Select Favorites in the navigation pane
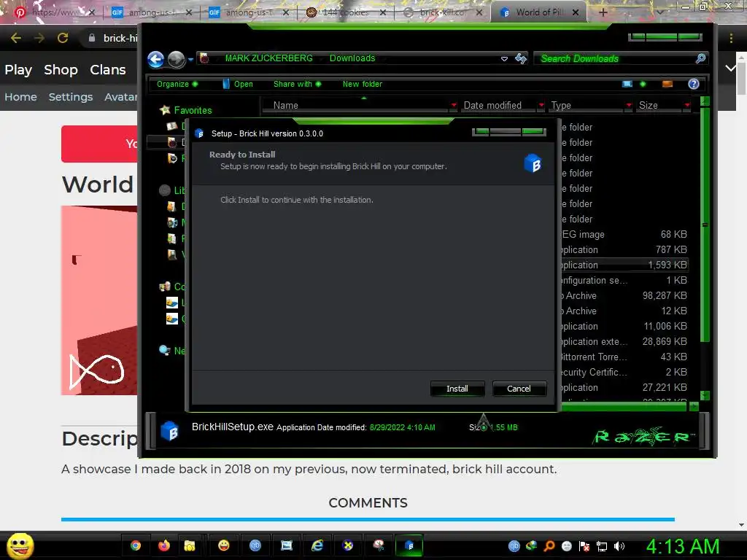 tap(193, 110)
